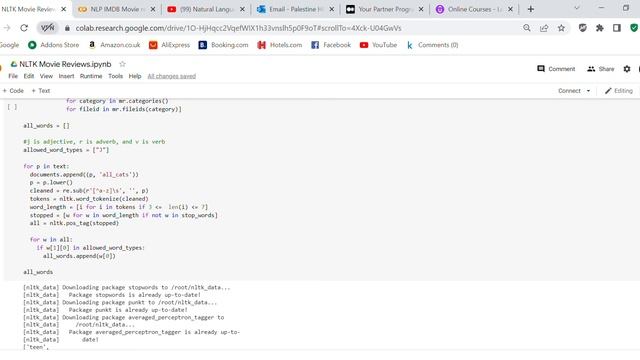Click the address bar URL
The width and height of the screenshot is (640, 360).
pos(238,28)
